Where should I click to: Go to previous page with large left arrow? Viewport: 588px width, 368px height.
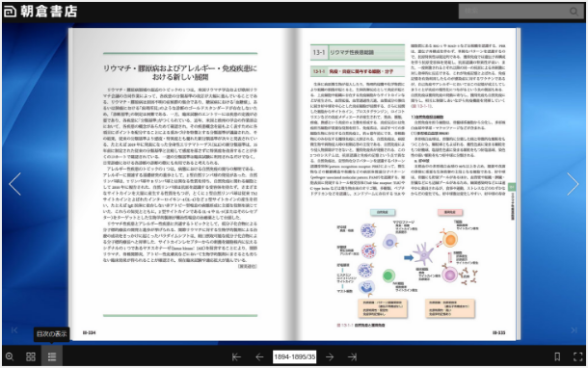click(x=15, y=184)
